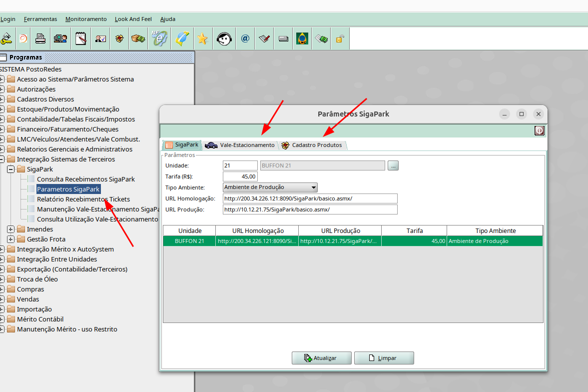
Task: Click the LMC toolbar icon
Action: tap(302, 38)
